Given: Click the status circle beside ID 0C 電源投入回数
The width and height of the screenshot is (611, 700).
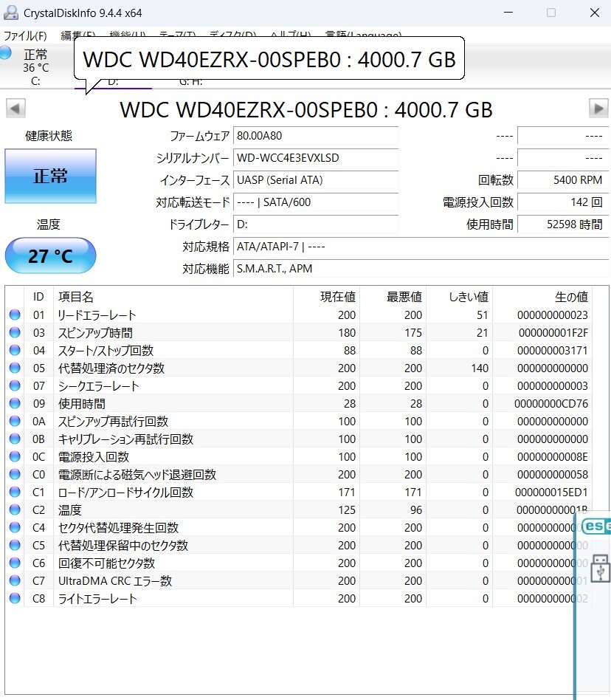Looking at the screenshot, I should click(15, 456).
